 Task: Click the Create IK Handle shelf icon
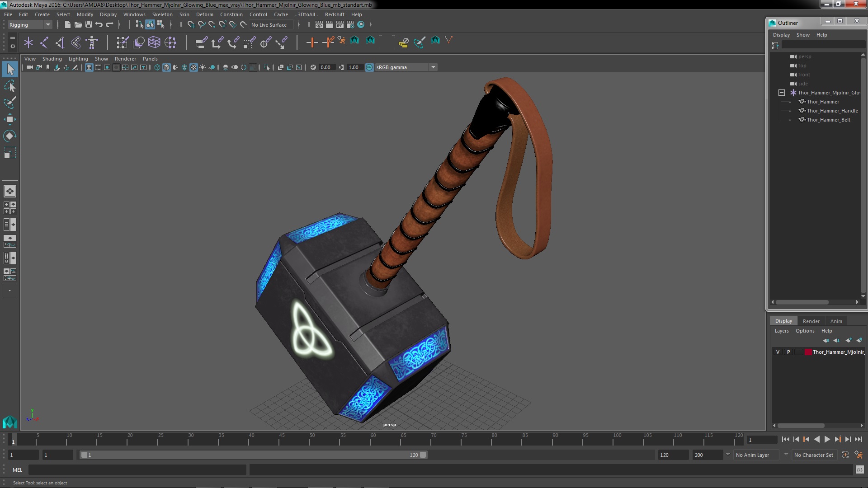click(x=60, y=42)
